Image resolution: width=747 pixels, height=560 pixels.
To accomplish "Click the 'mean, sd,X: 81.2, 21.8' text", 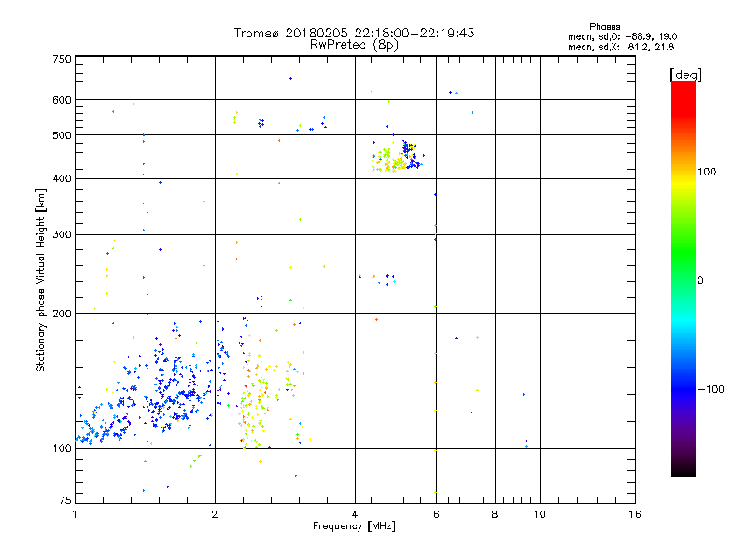I will (621, 47).
